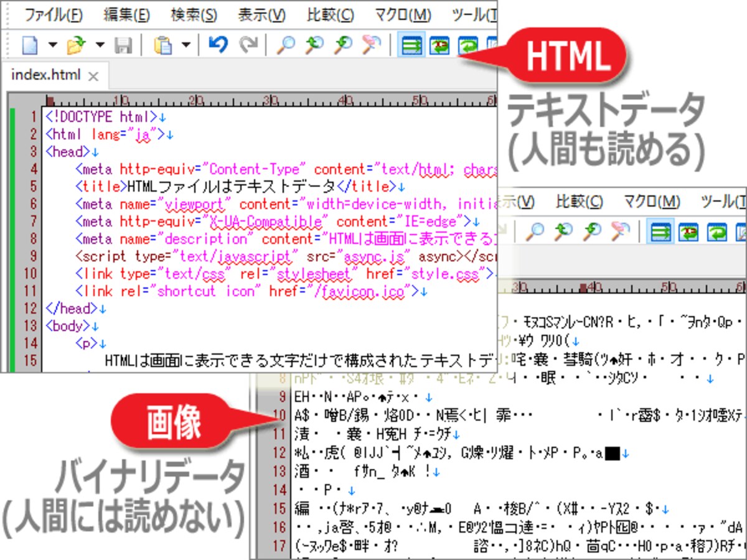Create new file in index.html window
This screenshot has width=747, height=560.
pos(31,45)
